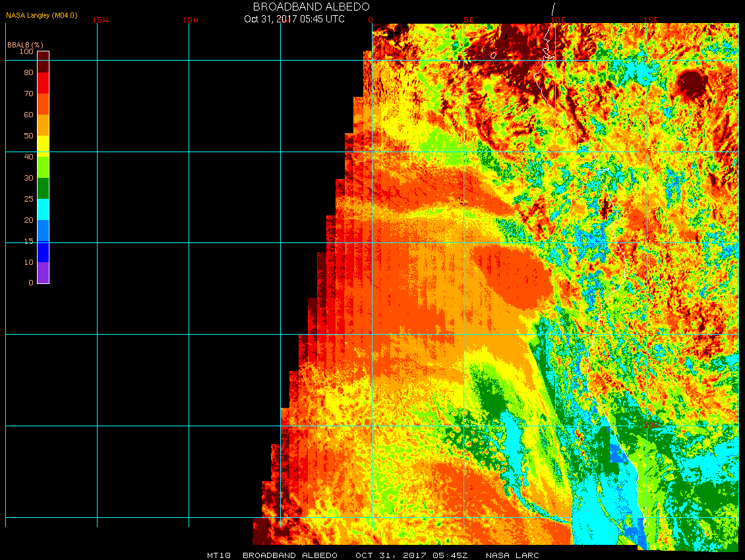The width and height of the screenshot is (745, 560).
Task: Select the 5E longitude label
Action: tap(469, 20)
